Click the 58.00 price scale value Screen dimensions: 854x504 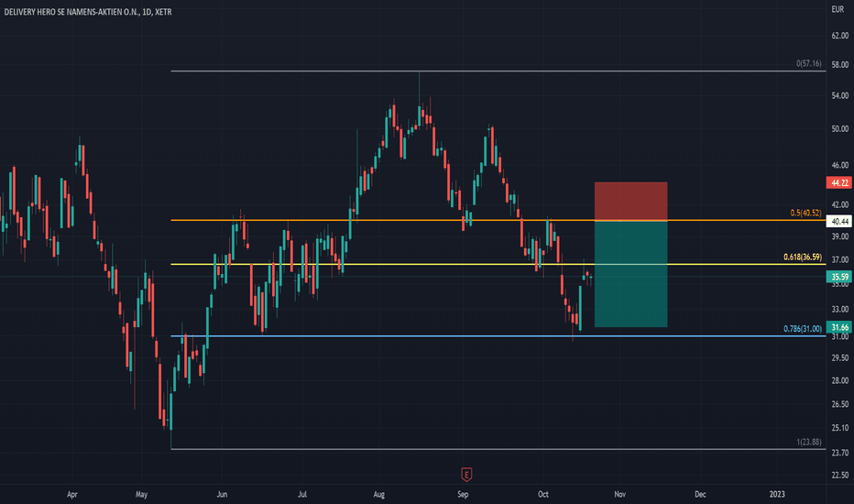tap(840, 64)
